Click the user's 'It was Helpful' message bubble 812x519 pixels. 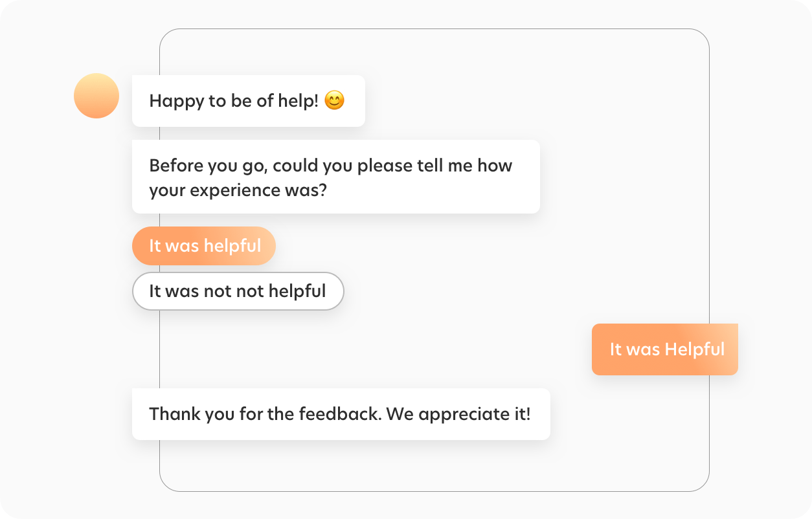(x=665, y=349)
